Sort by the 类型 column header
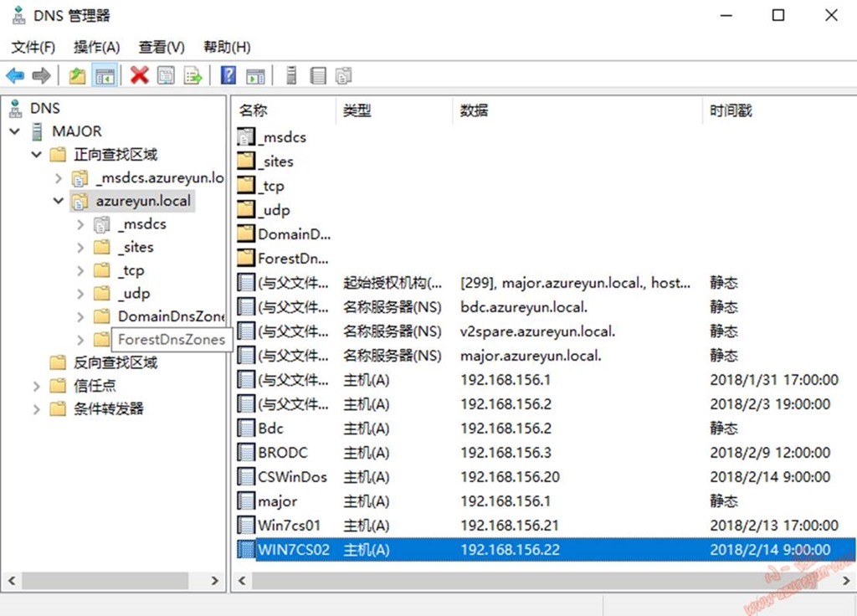Screen dimensions: 857x616 click(394, 111)
